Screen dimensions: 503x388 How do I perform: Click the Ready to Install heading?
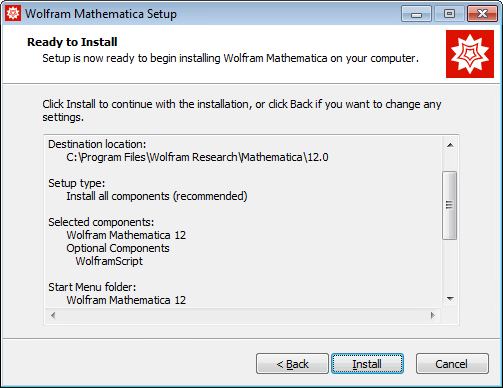(72, 42)
